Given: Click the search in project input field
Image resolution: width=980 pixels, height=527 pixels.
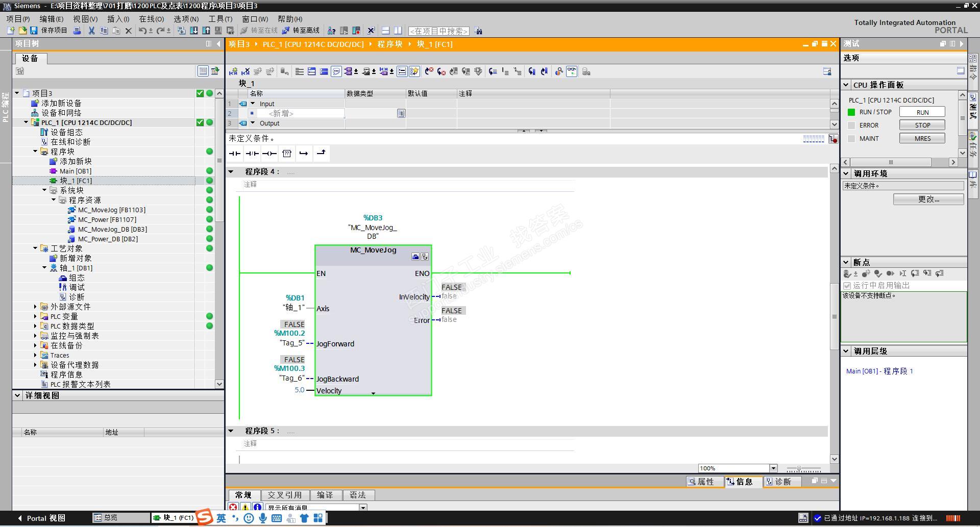Looking at the screenshot, I should (439, 31).
